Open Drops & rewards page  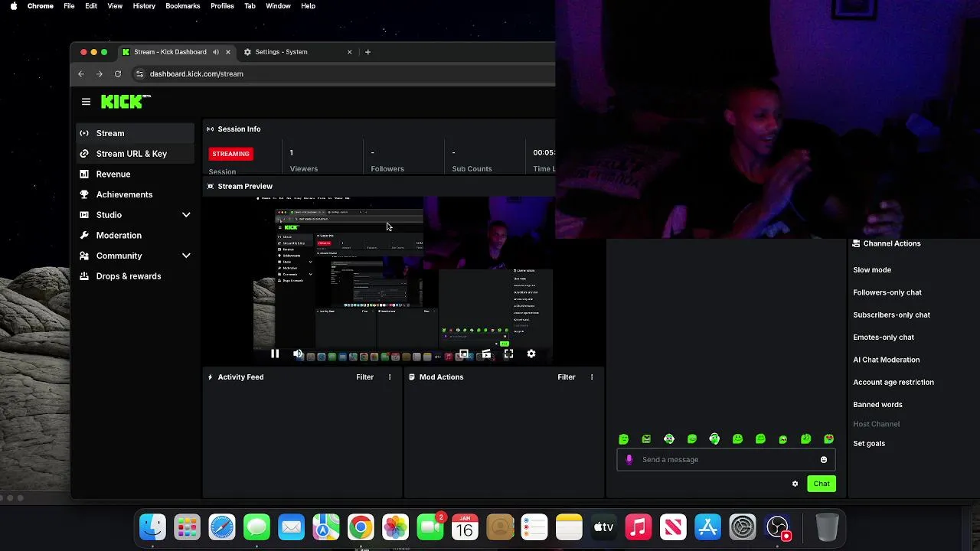tap(136, 276)
